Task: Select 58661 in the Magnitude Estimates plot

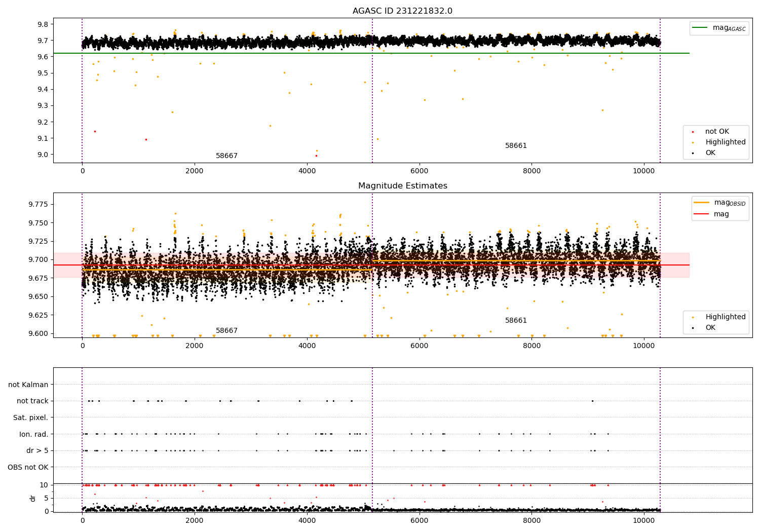Action: pos(516,321)
